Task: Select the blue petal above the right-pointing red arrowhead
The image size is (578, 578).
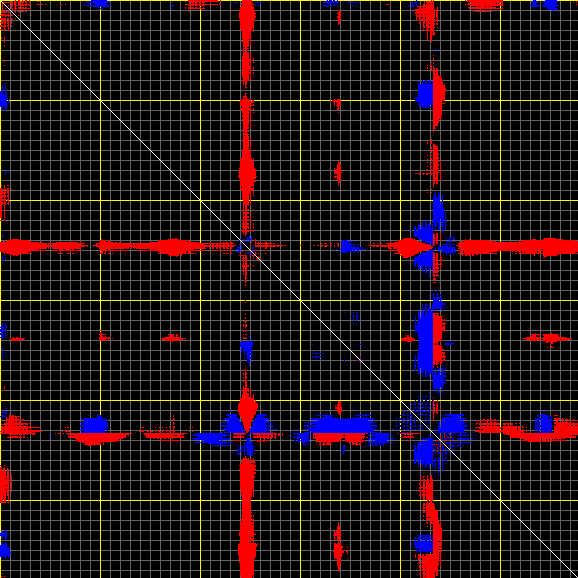Action: point(424,233)
